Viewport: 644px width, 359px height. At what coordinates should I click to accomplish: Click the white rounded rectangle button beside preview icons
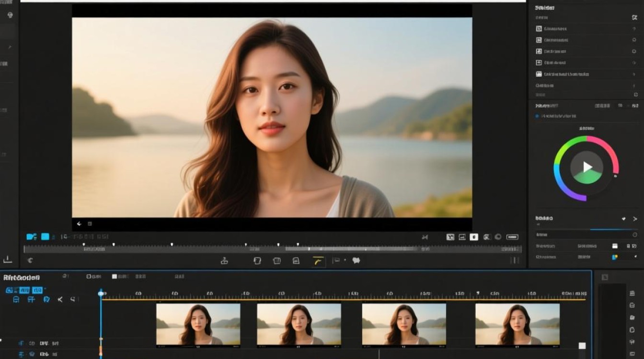[512, 237]
